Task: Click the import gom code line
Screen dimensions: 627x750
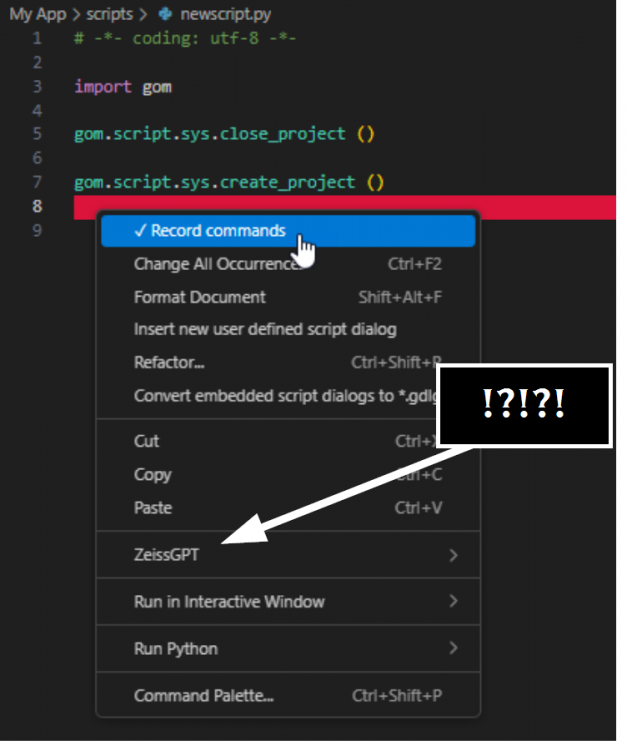Action: click(x=123, y=86)
